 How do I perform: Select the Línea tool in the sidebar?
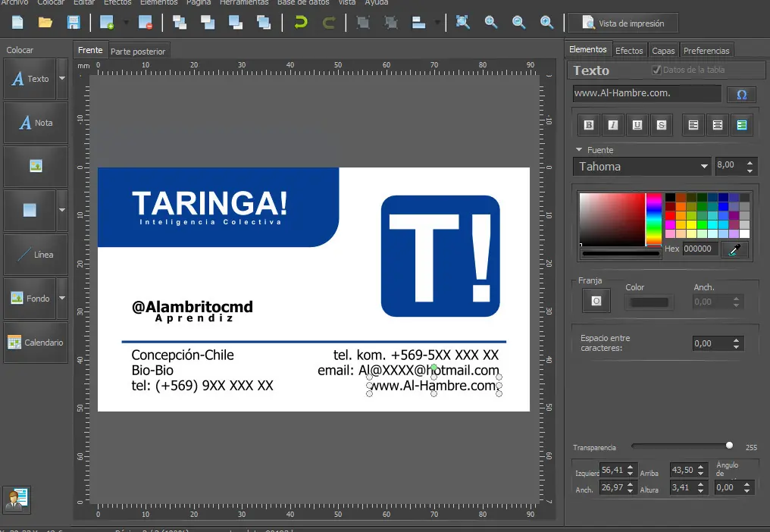(x=35, y=255)
